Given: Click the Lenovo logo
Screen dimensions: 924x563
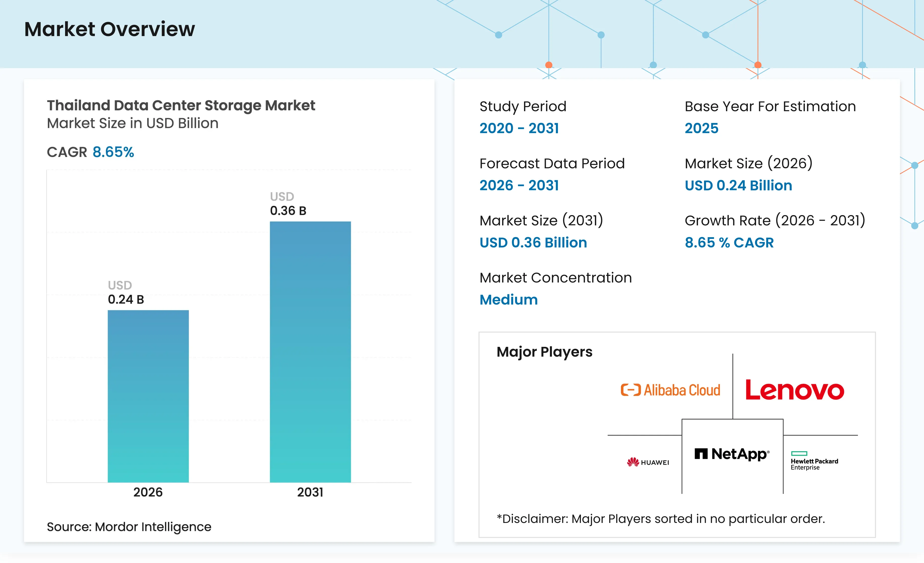Looking at the screenshot, I should pos(795,390).
